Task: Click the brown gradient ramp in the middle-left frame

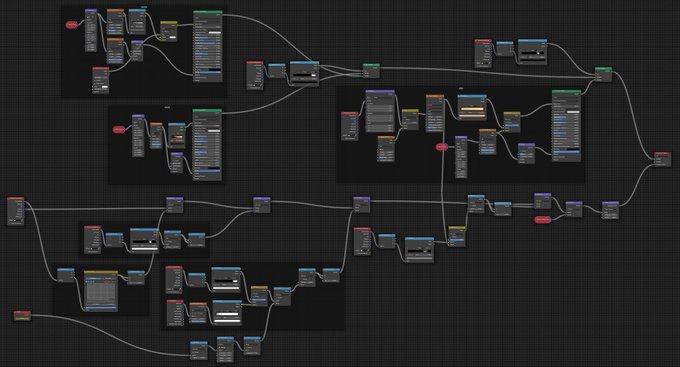Action: point(177,138)
